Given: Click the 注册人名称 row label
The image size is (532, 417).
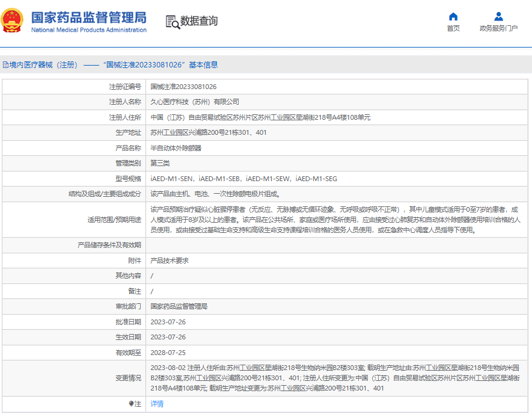Looking at the screenshot, I should pos(125,102).
